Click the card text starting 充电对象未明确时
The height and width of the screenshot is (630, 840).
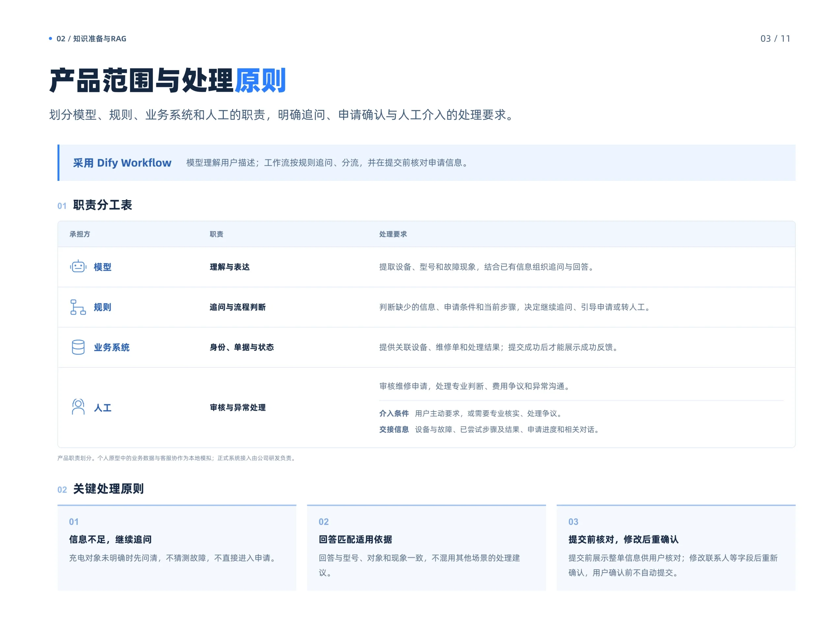[x=174, y=558]
